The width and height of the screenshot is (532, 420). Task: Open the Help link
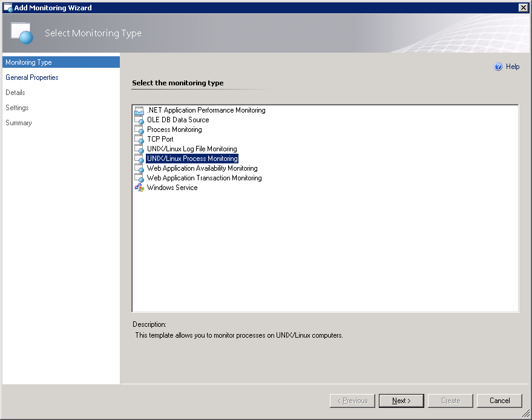point(513,67)
